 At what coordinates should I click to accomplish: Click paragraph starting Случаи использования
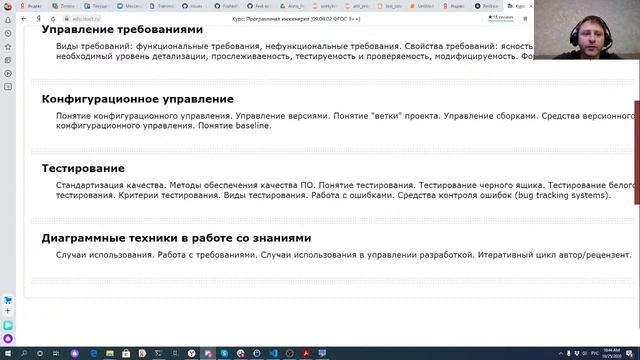pos(343,255)
